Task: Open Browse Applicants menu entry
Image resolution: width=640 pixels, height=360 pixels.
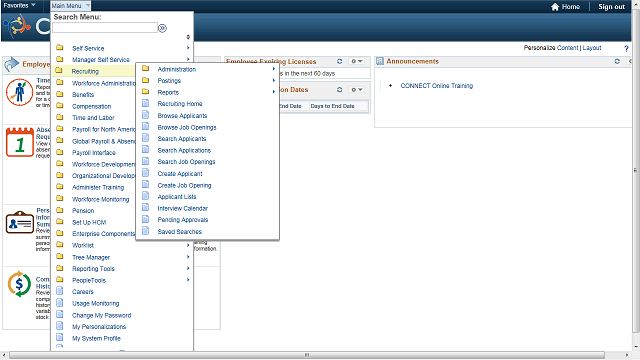Action: pos(182,116)
